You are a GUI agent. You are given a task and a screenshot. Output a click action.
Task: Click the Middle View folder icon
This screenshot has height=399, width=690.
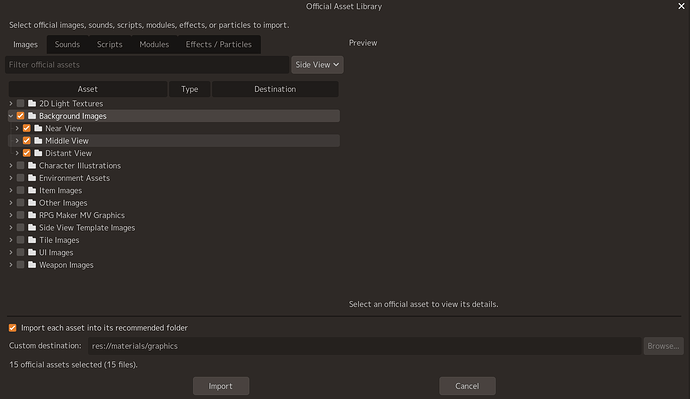[38, 141]
